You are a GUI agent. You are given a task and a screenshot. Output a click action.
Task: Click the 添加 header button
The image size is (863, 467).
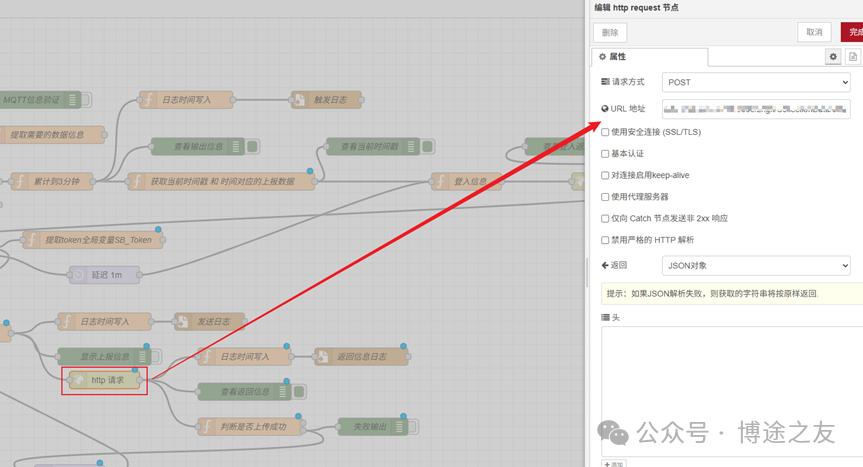coord(614,464)
